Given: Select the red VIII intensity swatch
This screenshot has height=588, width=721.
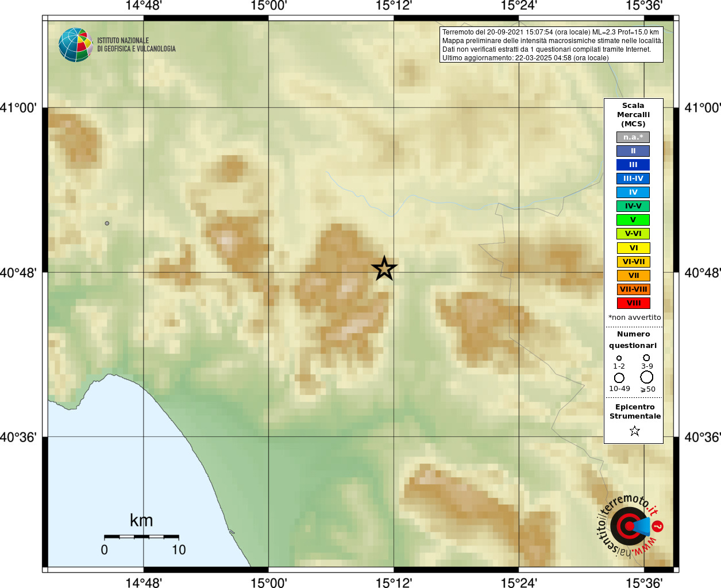Looking at the screenshot, I should pyautogui.click(x=634, y=303).
